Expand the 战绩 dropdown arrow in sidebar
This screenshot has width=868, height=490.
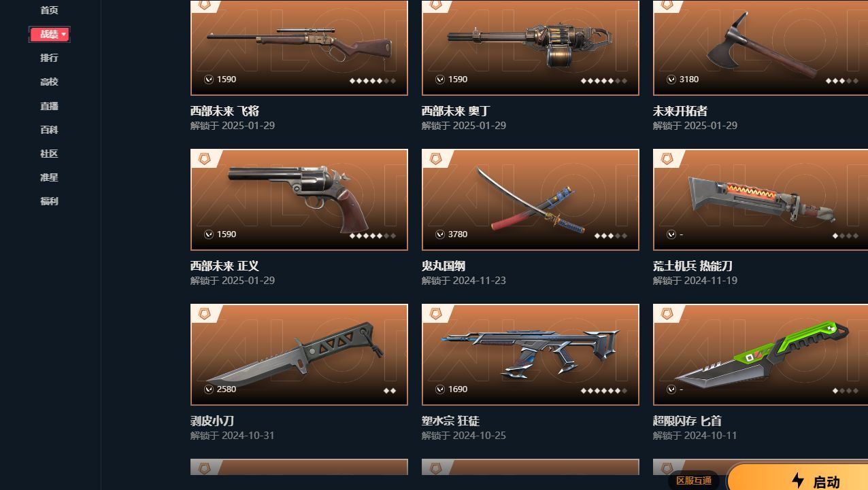point(64,34)
